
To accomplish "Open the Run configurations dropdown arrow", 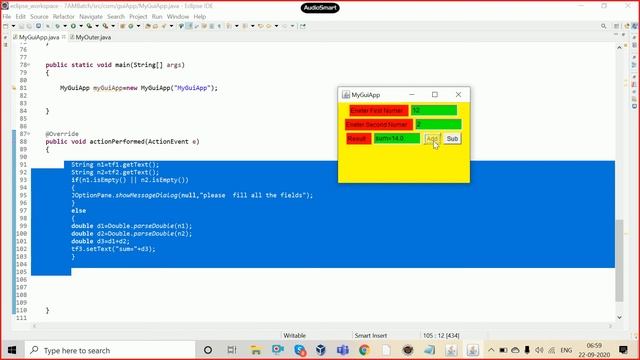I will [x=81, y=26].
